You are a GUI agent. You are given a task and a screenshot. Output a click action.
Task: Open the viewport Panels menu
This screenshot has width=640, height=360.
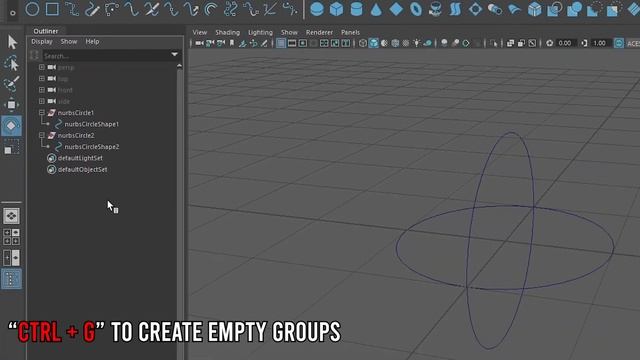point(350,32)
